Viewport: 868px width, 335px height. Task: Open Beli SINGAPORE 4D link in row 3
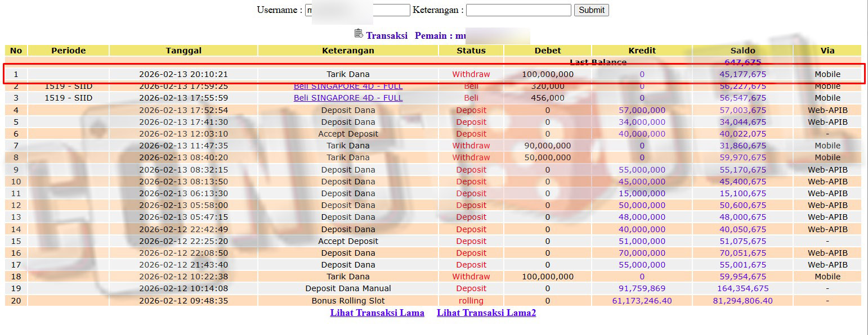tap(348, 98)
